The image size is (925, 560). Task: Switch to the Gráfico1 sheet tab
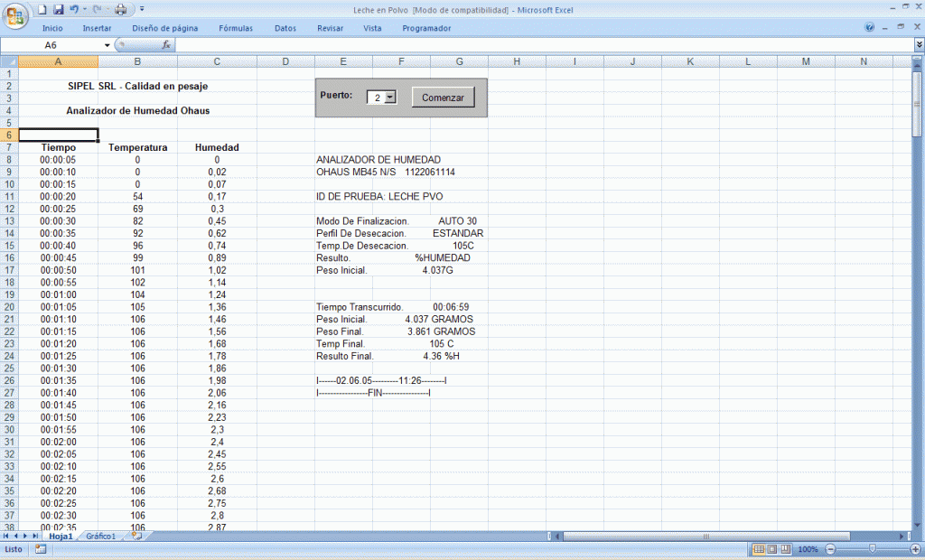tap(100, 537)
